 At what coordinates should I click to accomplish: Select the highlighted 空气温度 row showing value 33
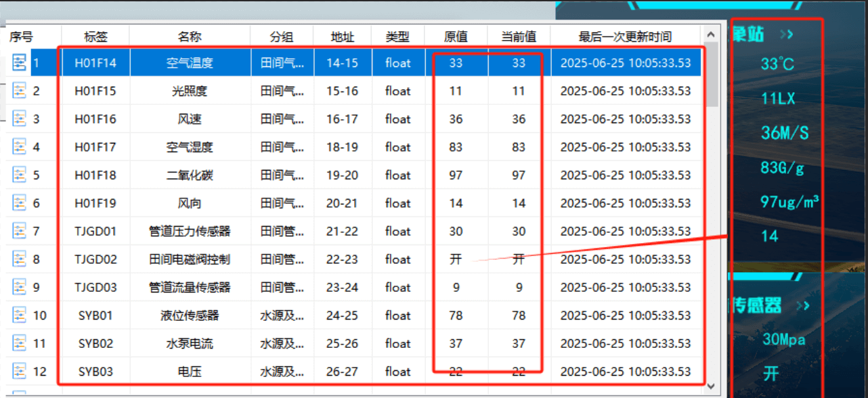pyautogui.click(x=190, y=62)
